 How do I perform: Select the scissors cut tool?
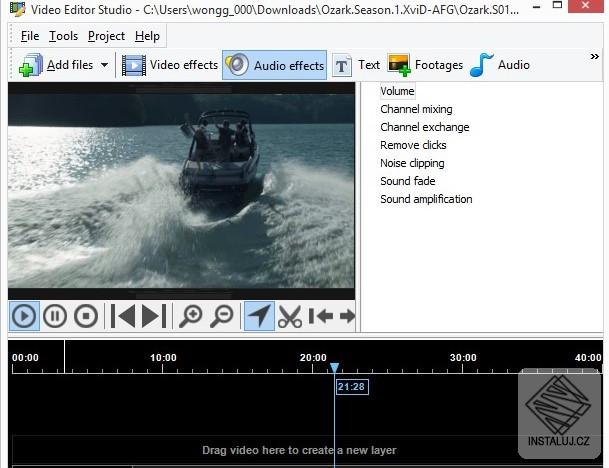[290, 317]
